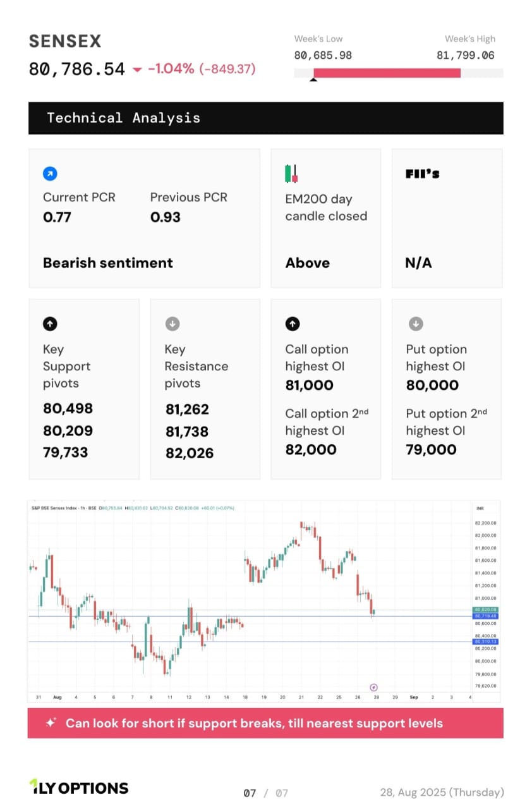This screenshot has height=809, width=532.
Task: Click the INR currency label on the chart
Action: click(x=479, y=508)
